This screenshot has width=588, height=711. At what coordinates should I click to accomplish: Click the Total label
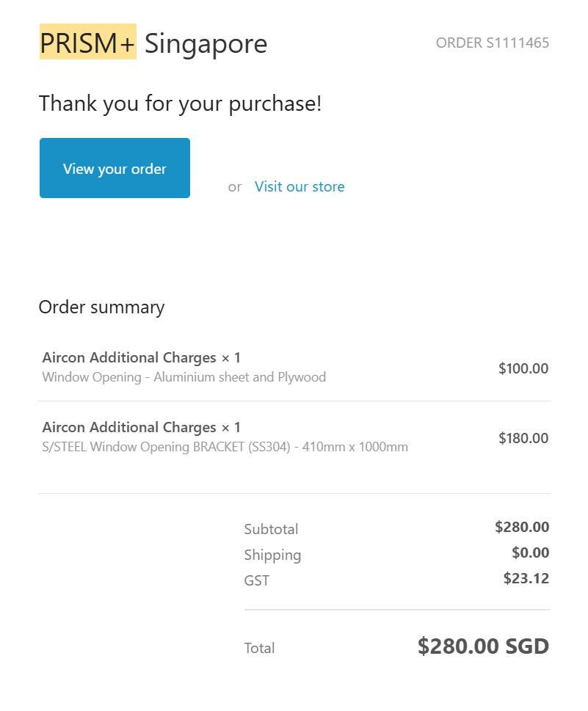(259, 648)
